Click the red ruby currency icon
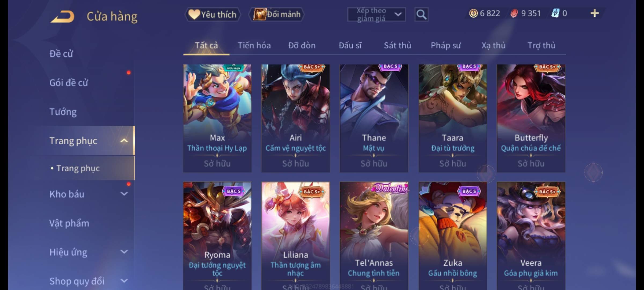Screen dimensions: 644x290 pos(514,13)
